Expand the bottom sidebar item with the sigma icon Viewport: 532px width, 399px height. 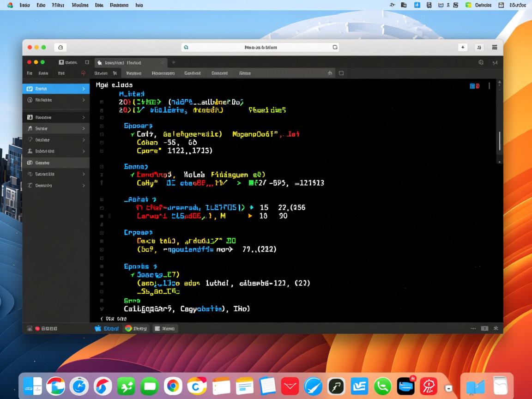coord(84,185)
